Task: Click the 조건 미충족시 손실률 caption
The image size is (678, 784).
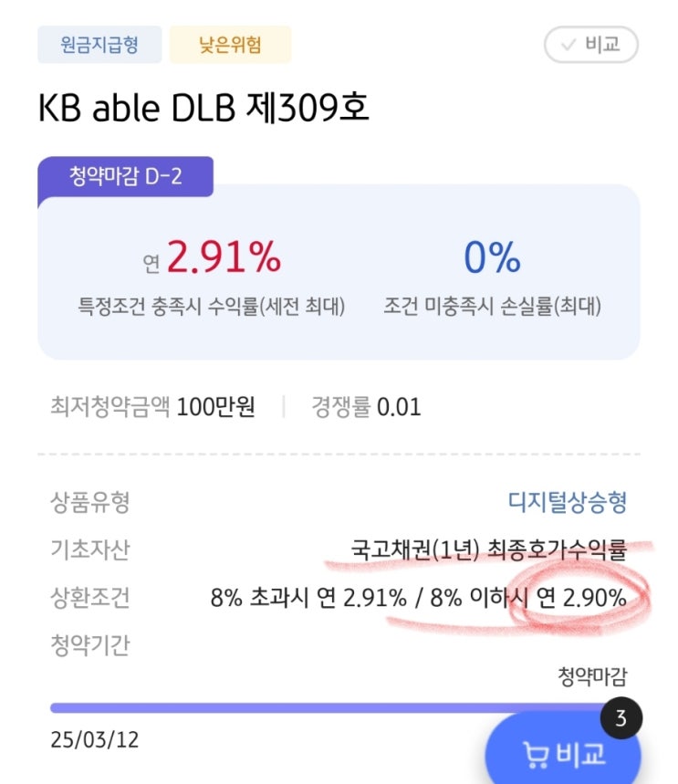Action: 492,308
